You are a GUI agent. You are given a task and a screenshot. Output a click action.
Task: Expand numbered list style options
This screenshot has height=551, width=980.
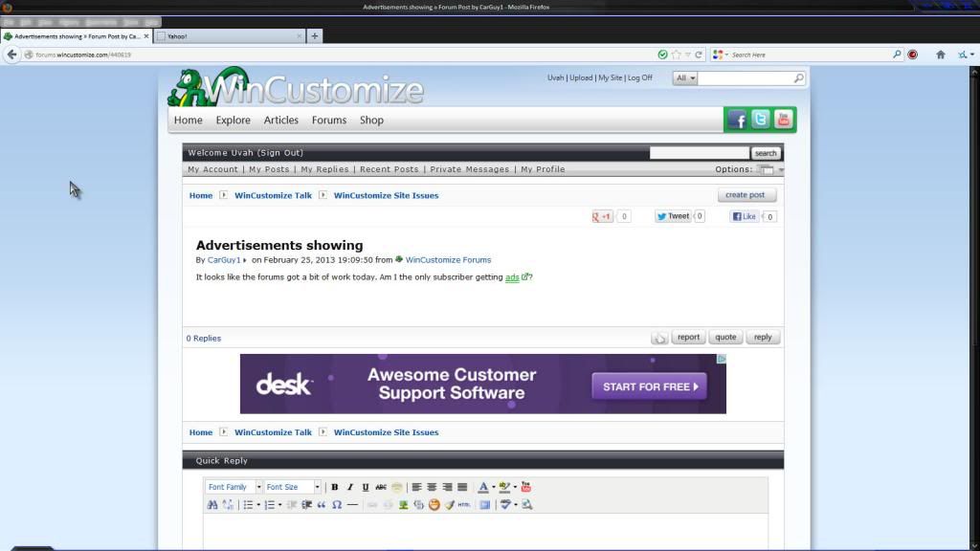click(x=279, y=505)
